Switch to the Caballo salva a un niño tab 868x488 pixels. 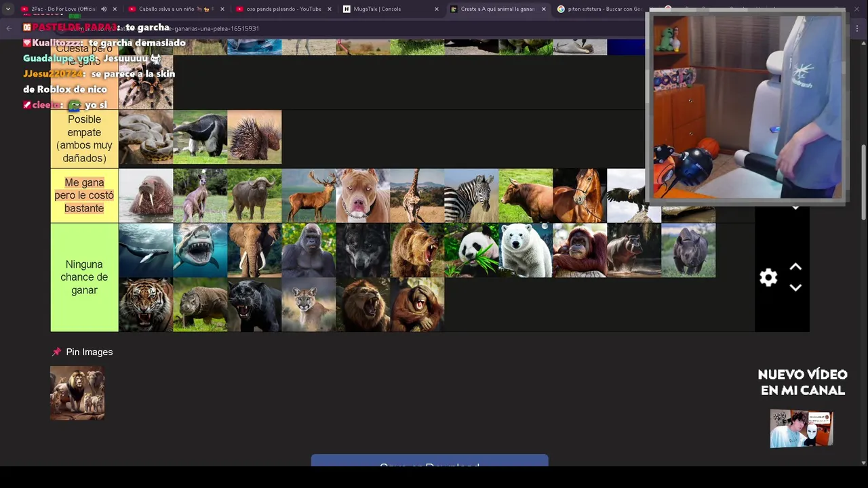click(176, 9)
